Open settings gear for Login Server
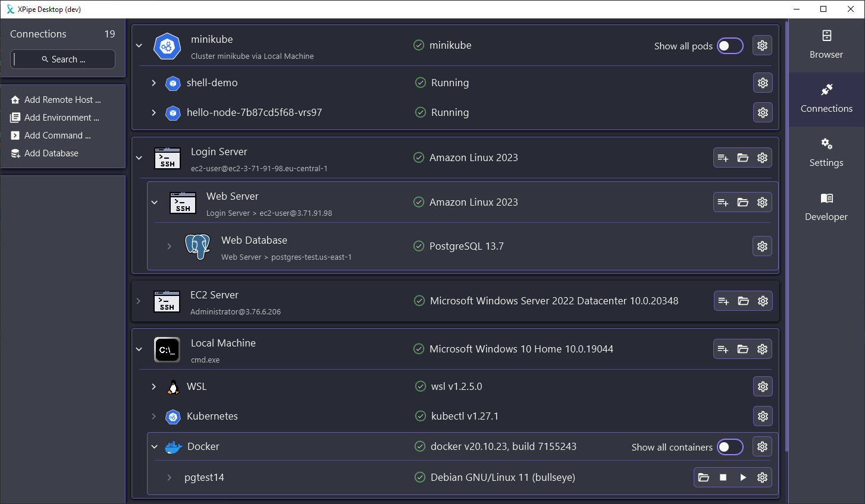Viewport: 865px width, 504px height. (x=762, y=157)
